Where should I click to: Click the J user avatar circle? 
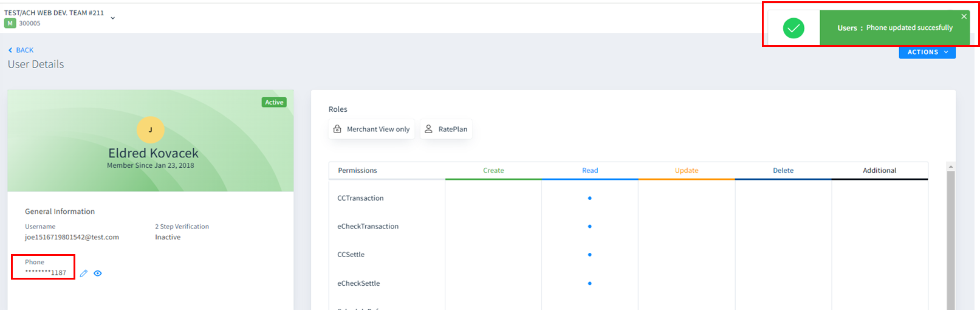pos(151,129)
